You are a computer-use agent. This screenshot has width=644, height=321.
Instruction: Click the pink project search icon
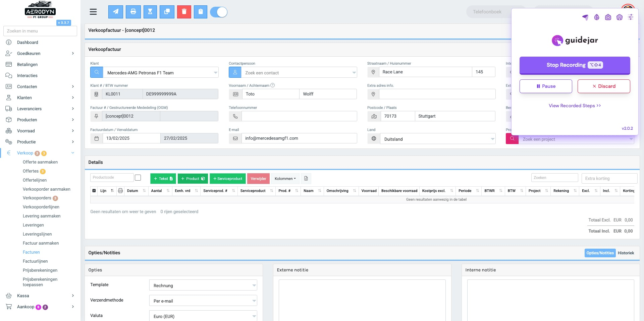pyautogui.click(x=512, y=139)
